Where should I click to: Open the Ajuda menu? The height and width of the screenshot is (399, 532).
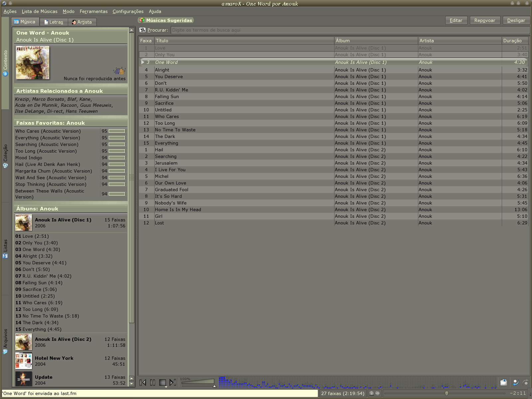coord(155,11)
